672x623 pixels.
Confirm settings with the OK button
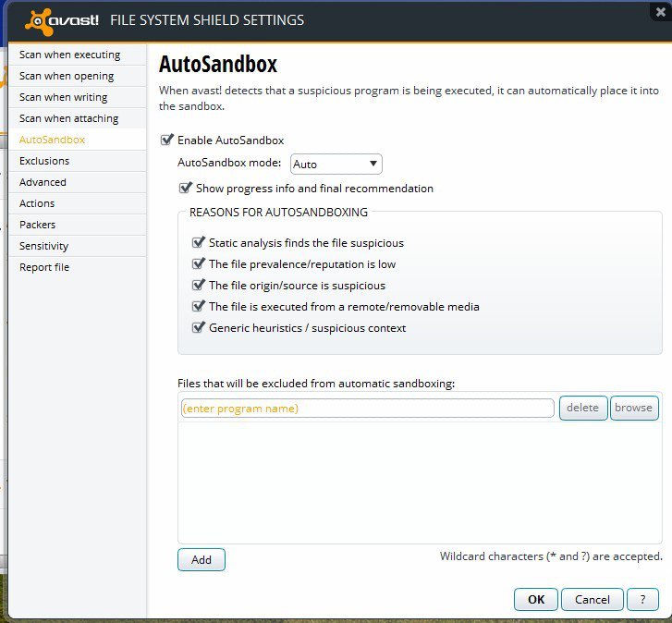536,599
